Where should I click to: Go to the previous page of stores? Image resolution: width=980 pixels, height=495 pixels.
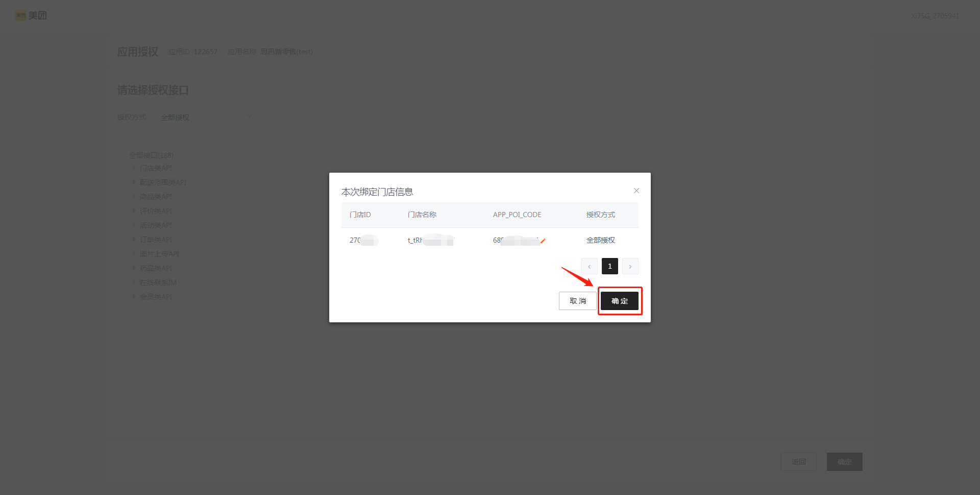point(589,266)
